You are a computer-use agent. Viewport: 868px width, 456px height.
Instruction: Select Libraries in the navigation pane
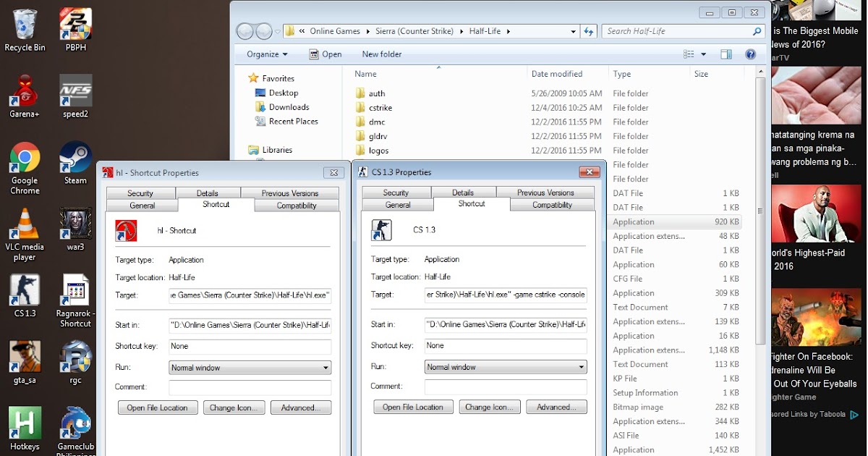pos(271,150)
